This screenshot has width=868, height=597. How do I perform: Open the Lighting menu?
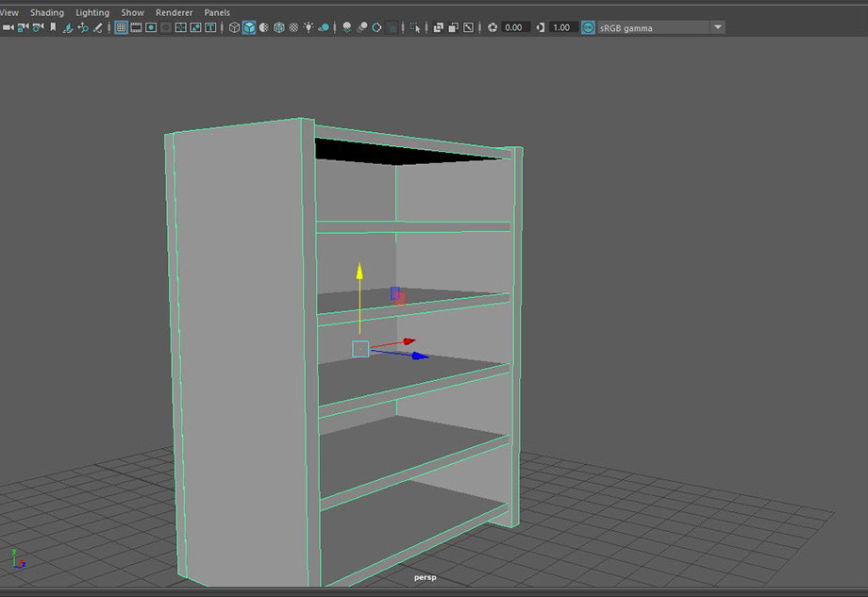(x=92, y=12)
